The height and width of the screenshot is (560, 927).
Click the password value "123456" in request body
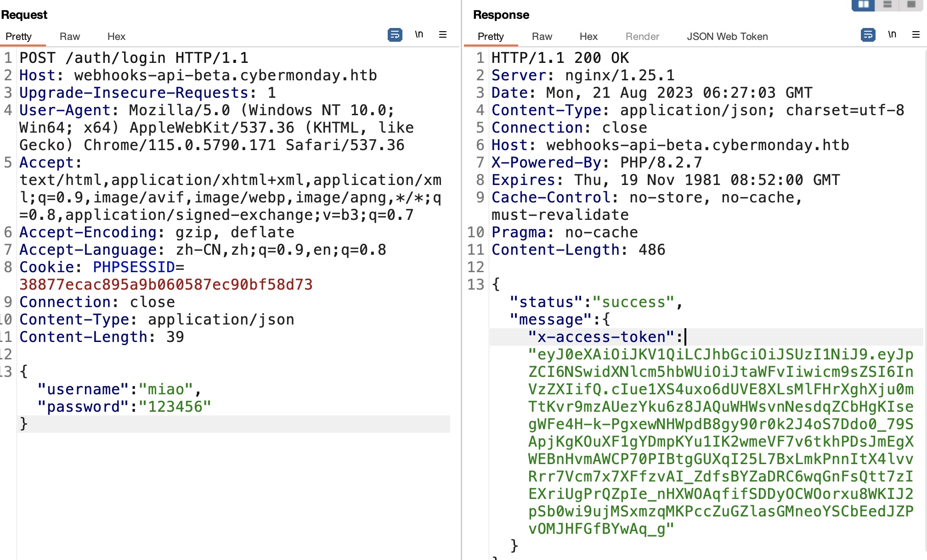click(x=175, y=407)
